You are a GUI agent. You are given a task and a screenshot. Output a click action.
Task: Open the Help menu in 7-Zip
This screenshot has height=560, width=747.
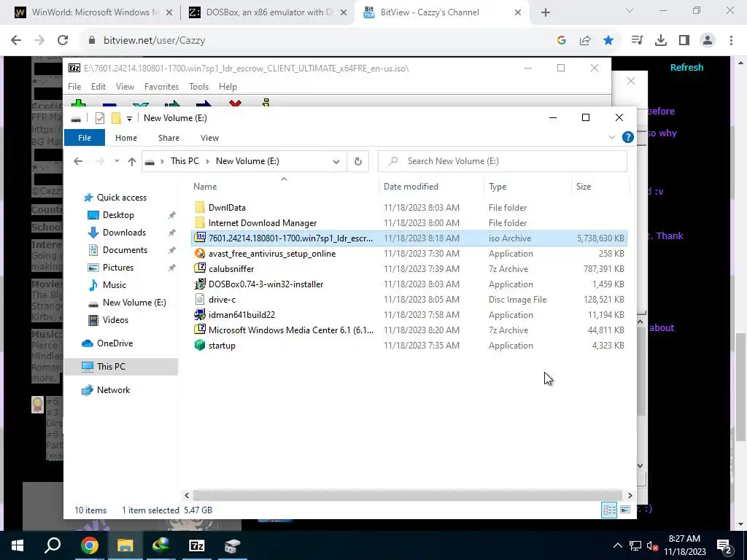tap(228, 87)
